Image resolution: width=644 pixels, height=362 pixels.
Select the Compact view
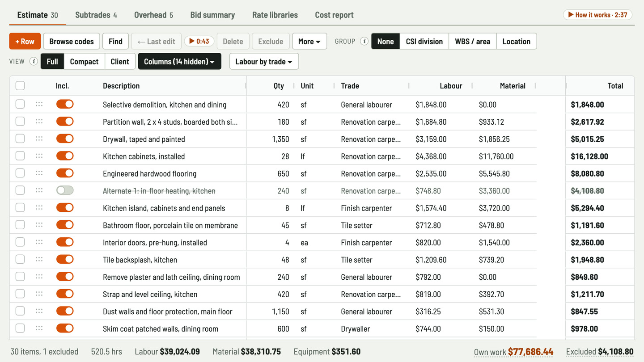[84, 61]
